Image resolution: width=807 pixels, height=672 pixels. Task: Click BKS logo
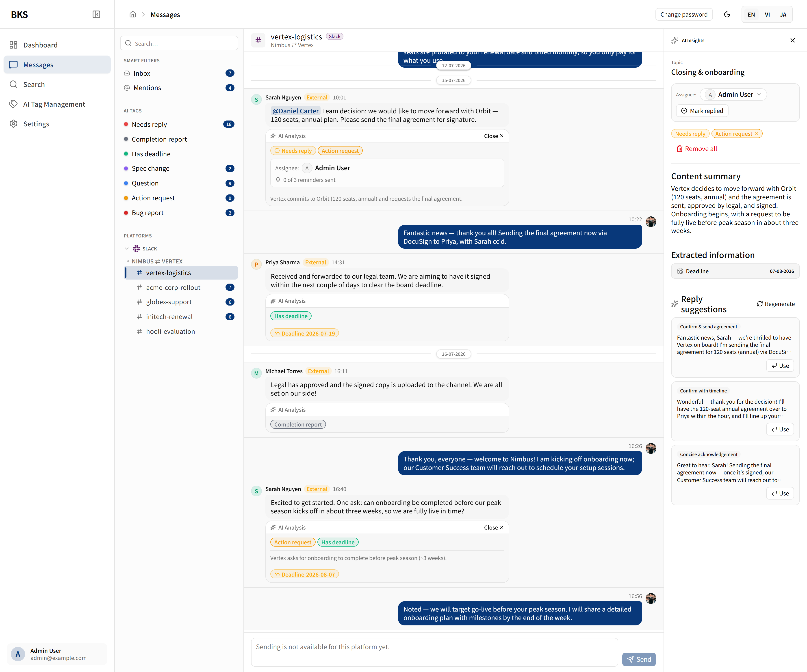click(19, 15)
